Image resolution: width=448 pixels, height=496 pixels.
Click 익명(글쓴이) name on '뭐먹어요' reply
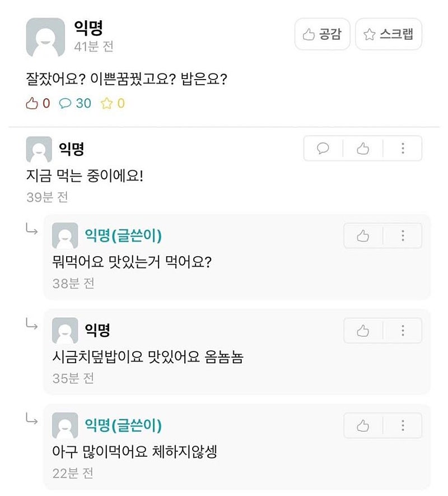pos(123,236)
